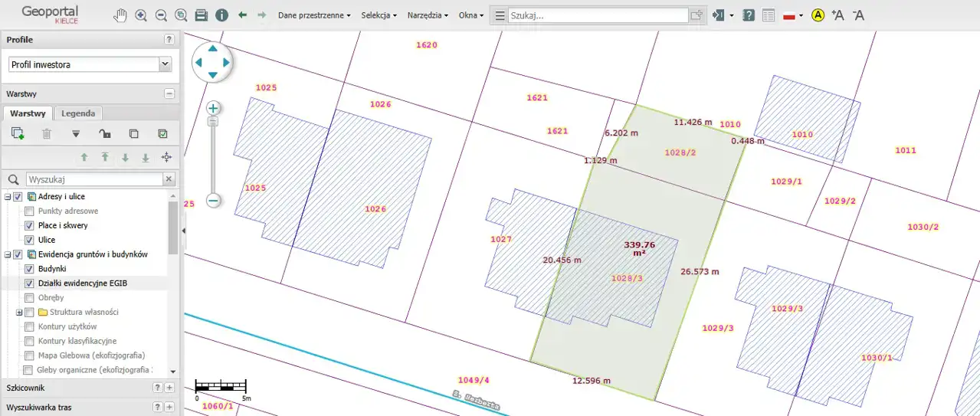Increase font size with +A icon
The width and height of the screenshot is (980, 416).
pyautogui.click(x=837, y=15)
